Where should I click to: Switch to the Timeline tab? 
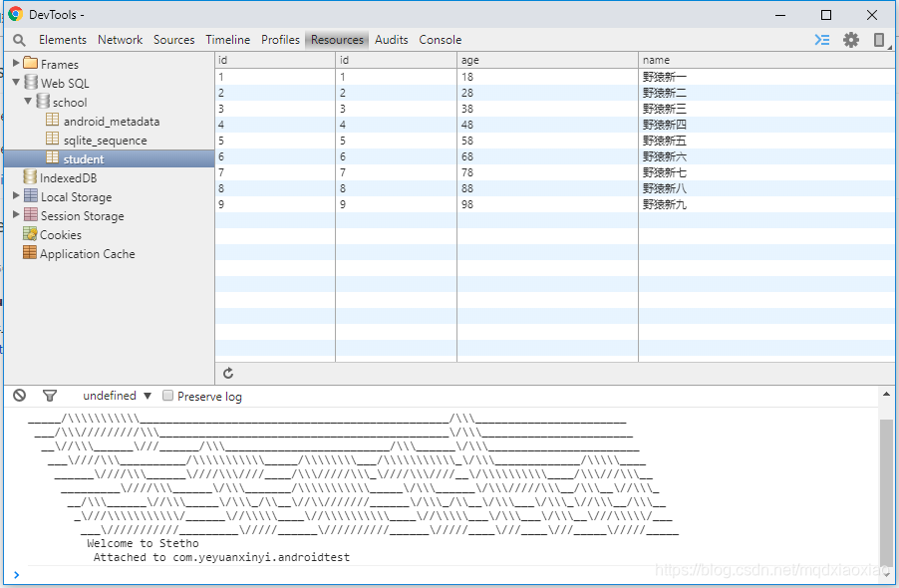pyautogui.click(x=227, y=40)
